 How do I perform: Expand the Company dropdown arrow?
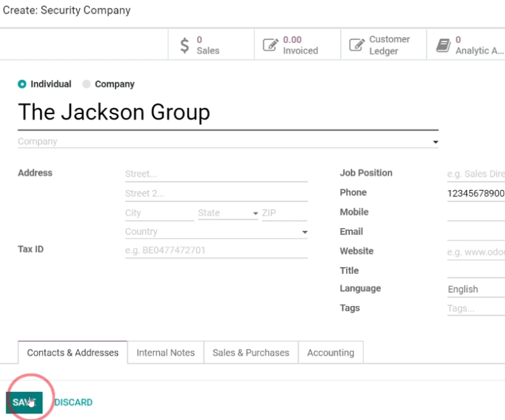(435, 142)
